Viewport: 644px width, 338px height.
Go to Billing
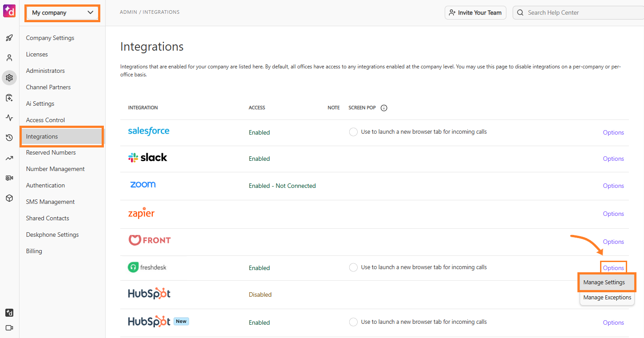tap(34, 251)
